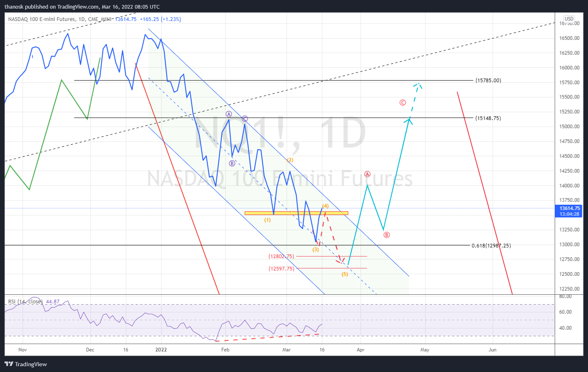Click the (15785.00) horizontal line label
Image resolution: width=588 pixels, height=372 pixels.
coord(488,81)
